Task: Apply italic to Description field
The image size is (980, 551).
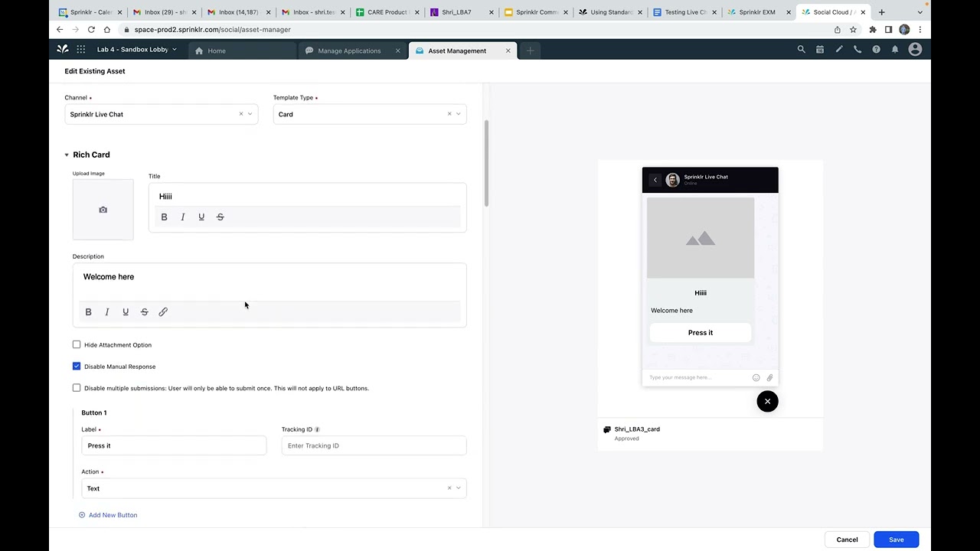Action: click(x=106, y=312)
